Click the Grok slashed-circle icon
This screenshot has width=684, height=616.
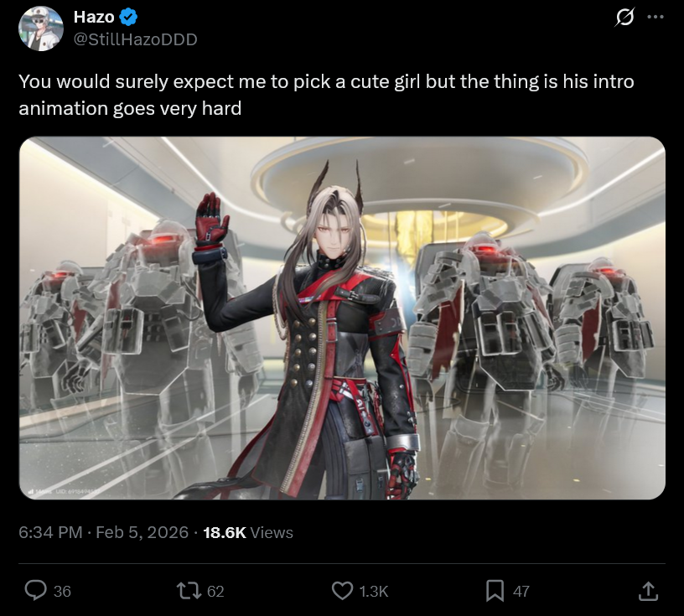(x=624, y=18)
